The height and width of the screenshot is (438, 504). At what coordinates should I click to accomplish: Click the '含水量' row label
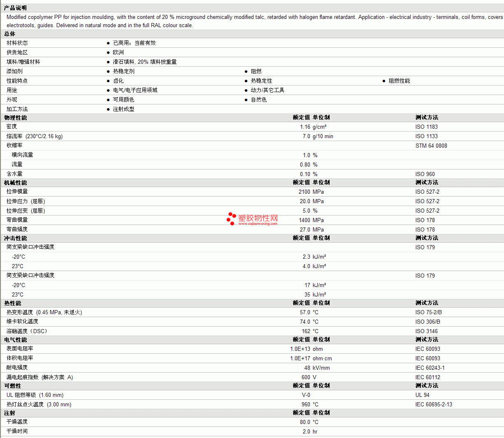(x=14, y=174)
